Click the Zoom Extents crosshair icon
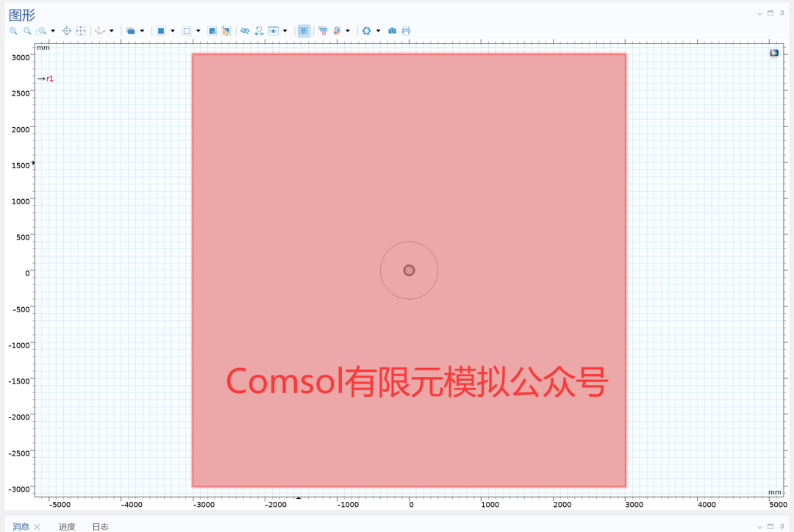The width and height of the screenshot is (794, 532). pyautogui.click(x=66, y=31)
